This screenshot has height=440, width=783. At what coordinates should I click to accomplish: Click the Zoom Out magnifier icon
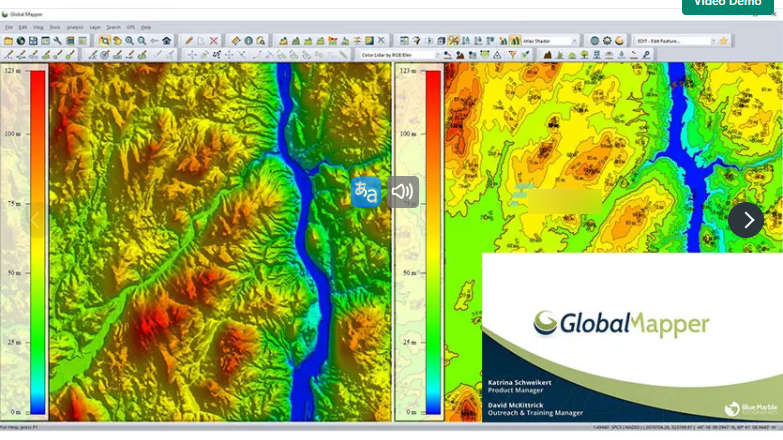click(x=142, y=41)
